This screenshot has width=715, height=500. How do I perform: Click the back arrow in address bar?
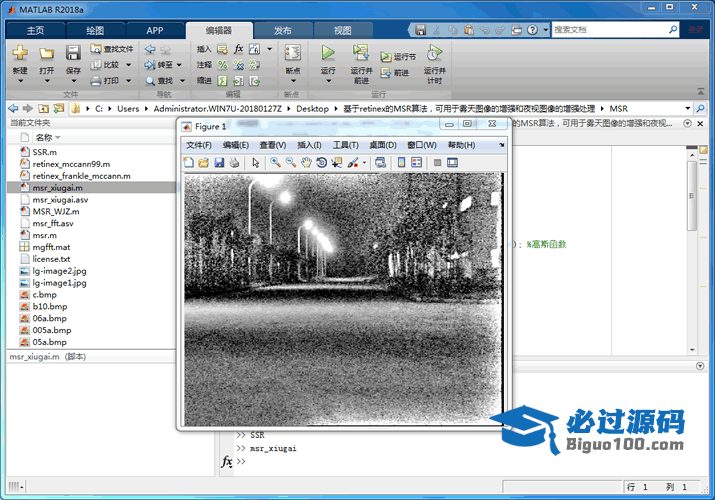(13, 108)
